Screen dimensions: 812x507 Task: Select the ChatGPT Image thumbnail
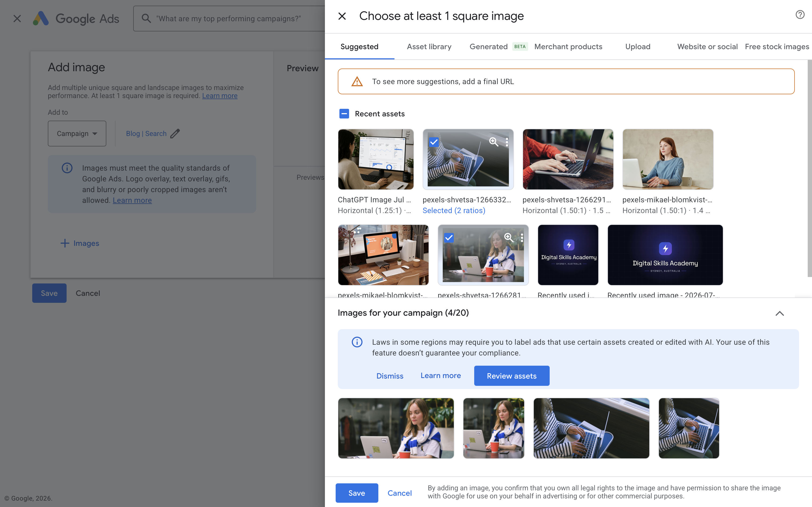[x=376, y=159]
